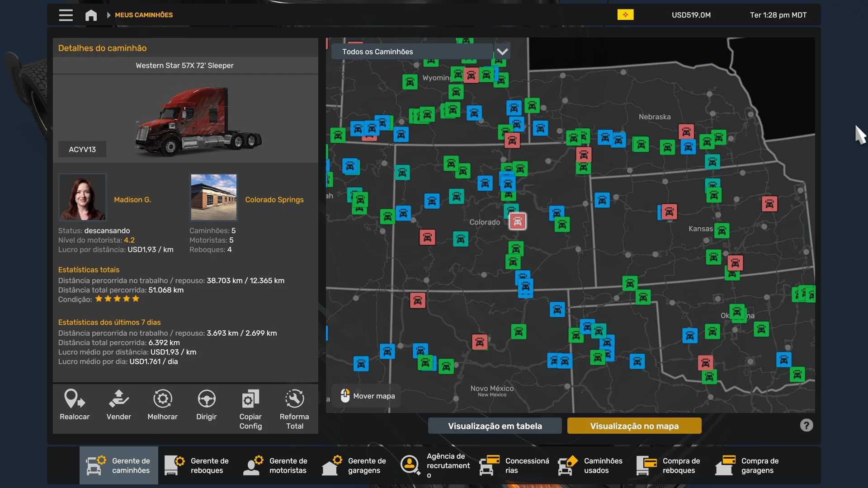Switch to Visualização em tabela

point(495,426)
